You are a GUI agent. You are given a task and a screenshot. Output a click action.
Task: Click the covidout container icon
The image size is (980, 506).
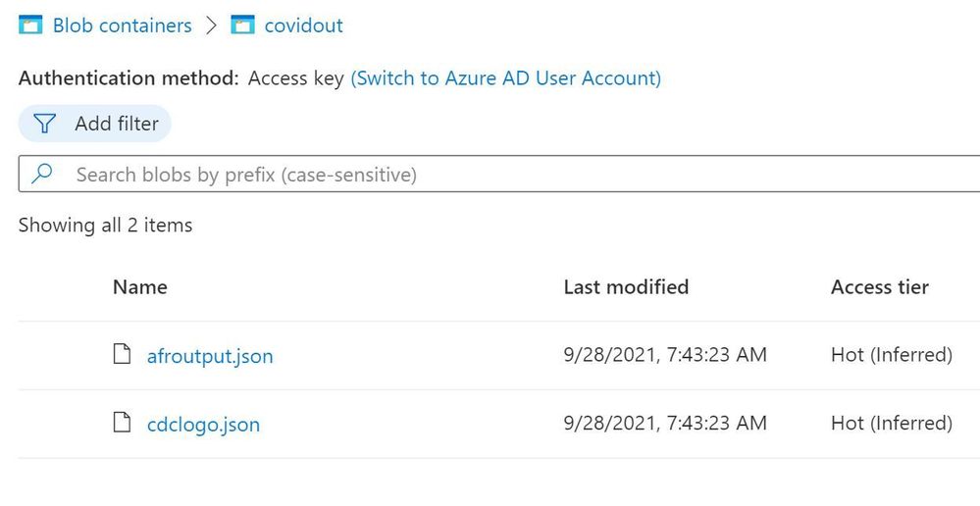(x=242, y=25)
